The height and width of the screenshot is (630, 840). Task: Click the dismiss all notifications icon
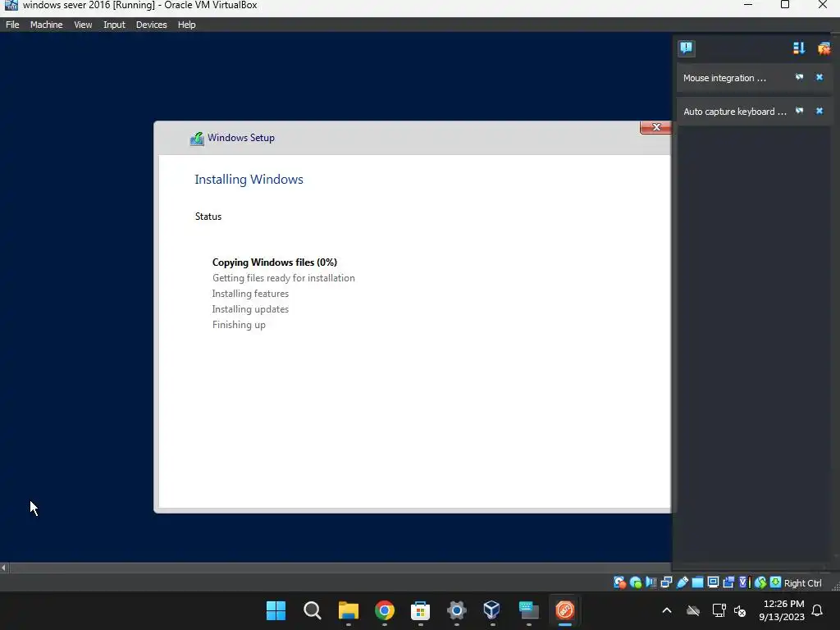tap(824, 48)
